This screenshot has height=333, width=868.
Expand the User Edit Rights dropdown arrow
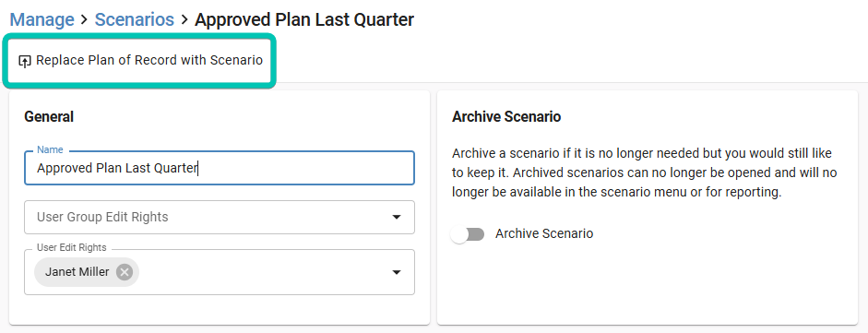coord(397,272)
